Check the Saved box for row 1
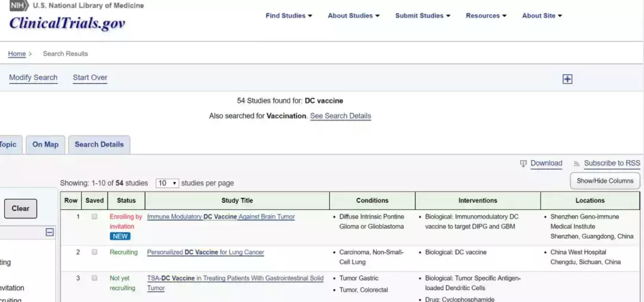Image resolution: width=644 pixels, height=302 pixels. pos(94,217)
